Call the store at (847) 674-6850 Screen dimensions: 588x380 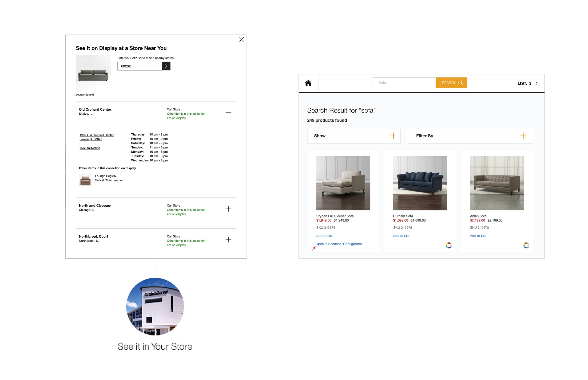click(x=89, y=148)
